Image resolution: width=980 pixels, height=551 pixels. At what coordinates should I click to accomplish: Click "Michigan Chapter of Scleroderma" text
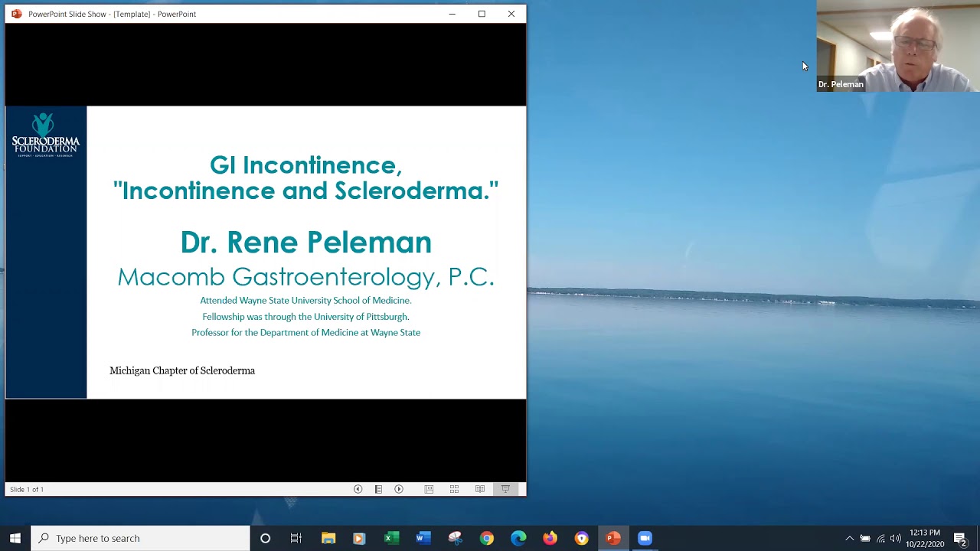click(182, 370)
